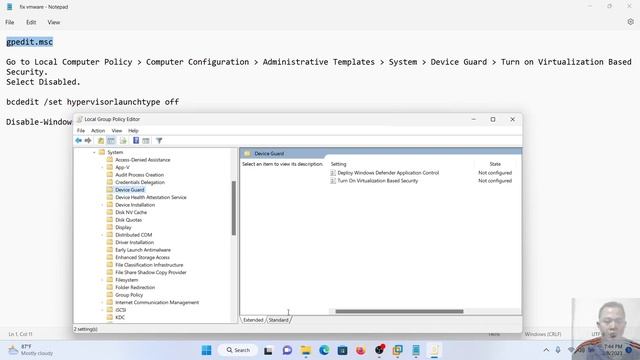Select Disk NV Cache in the tree
The width and height of the screenshot is (640, 360).
click(131, 212)
